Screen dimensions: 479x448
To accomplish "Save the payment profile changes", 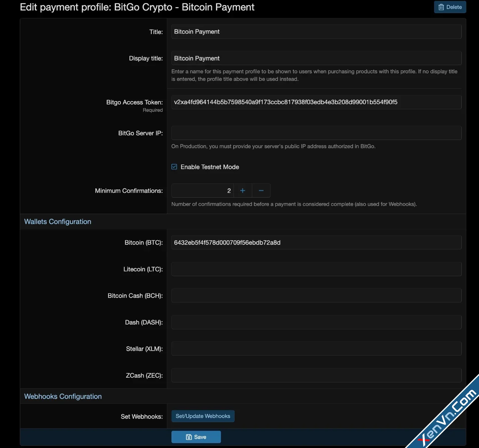I will pos(196,437).
